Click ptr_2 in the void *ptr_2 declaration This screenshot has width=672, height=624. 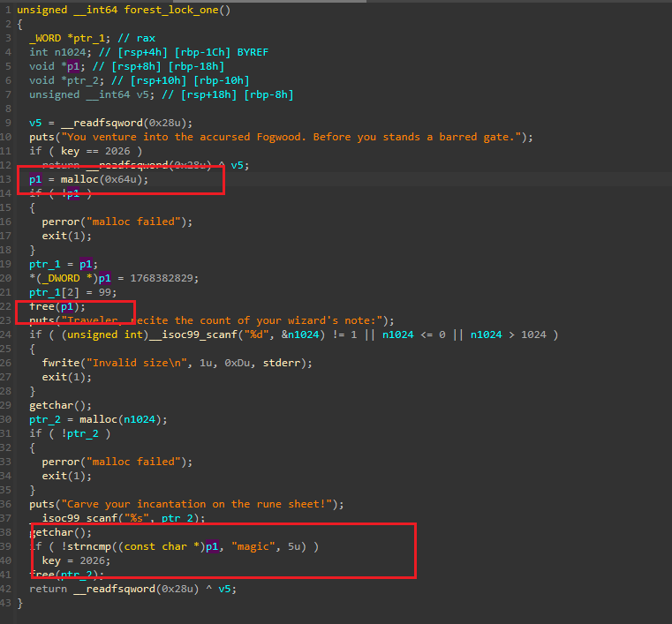(83, 80)
